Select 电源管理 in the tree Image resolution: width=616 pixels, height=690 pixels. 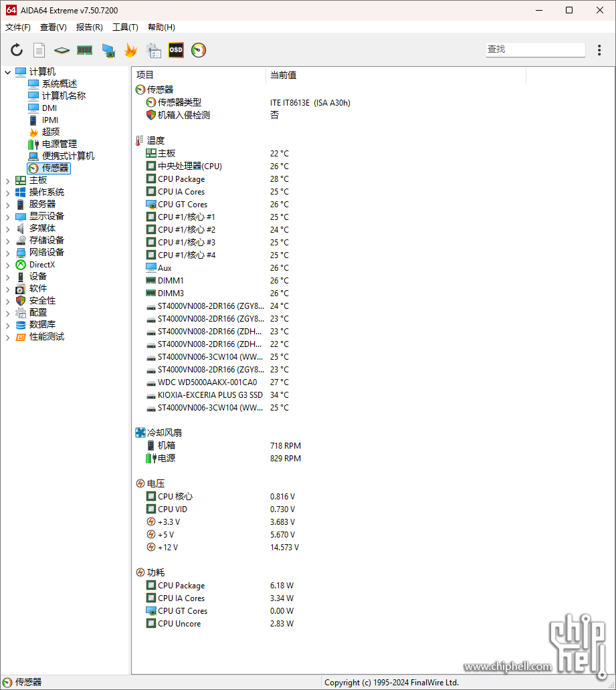[60, 144]
